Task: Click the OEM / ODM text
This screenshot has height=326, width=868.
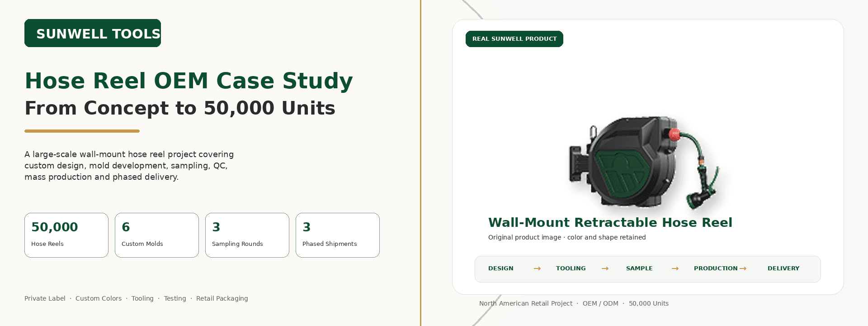Action: pos(600,303)
